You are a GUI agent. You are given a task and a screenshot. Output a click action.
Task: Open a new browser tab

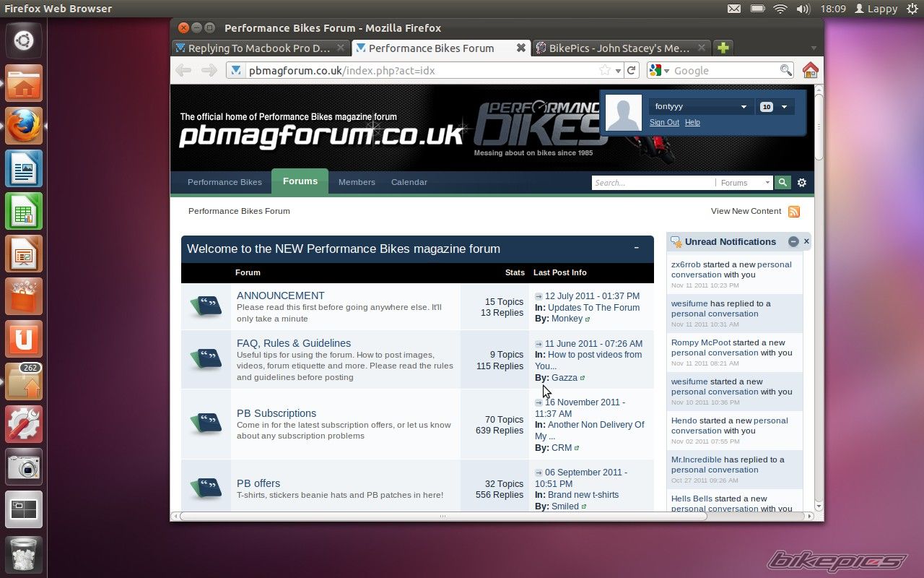tap(723, 48)
